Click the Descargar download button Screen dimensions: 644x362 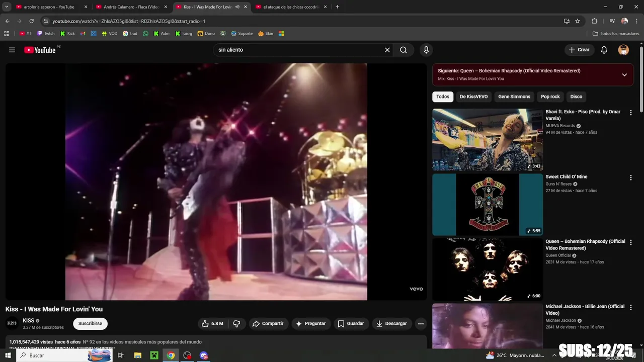pos(391,324)
